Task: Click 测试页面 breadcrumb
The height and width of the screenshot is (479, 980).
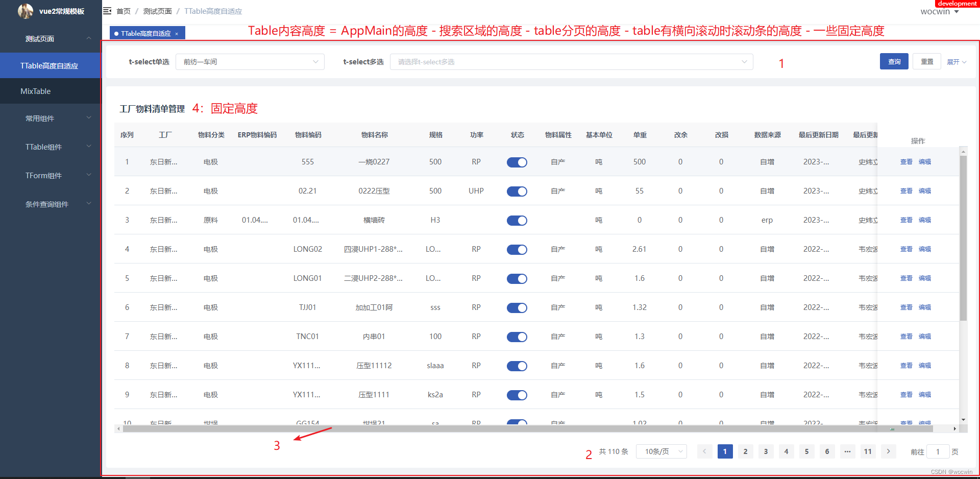Action: coord(157,11)
